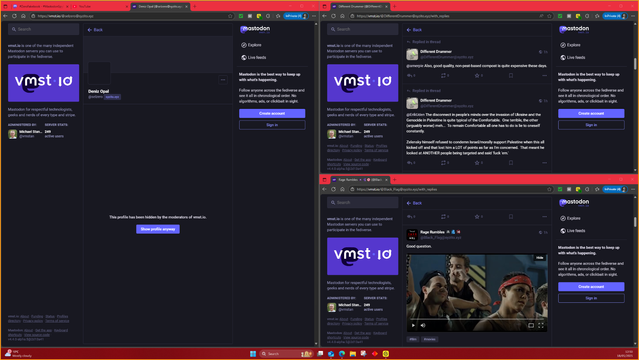Refresh page in Different Drummer window
Screen dimensions: 639x360
pyautogui.click(x=333, y=16)
